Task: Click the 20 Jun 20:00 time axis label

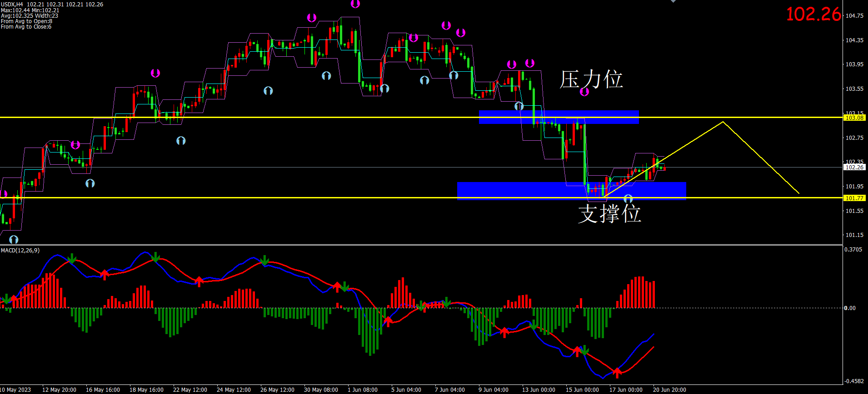Action: coord(669,390)
